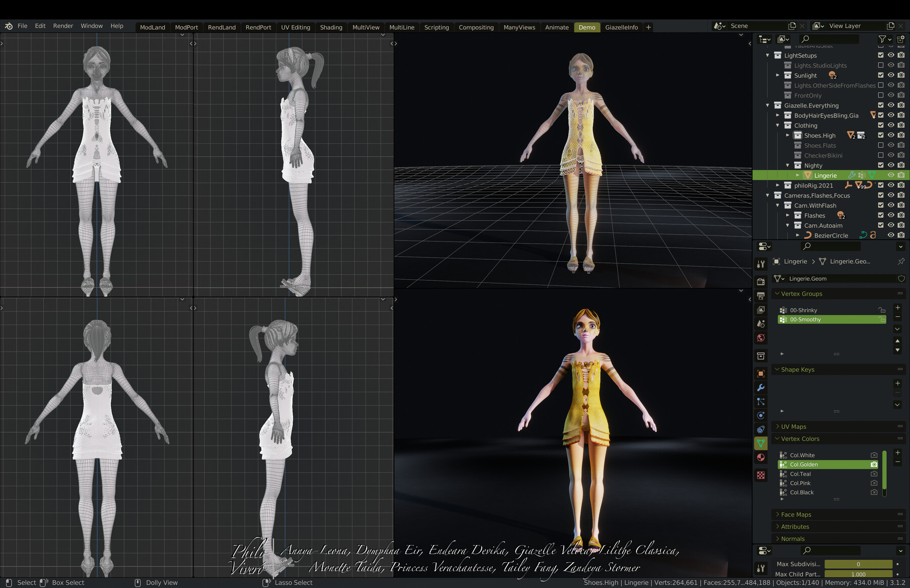Image resolution: width=910 pixels, height=588 pixels.
Task: Hide the Nighty collection with its eye toggle
Action: point(891,165)
